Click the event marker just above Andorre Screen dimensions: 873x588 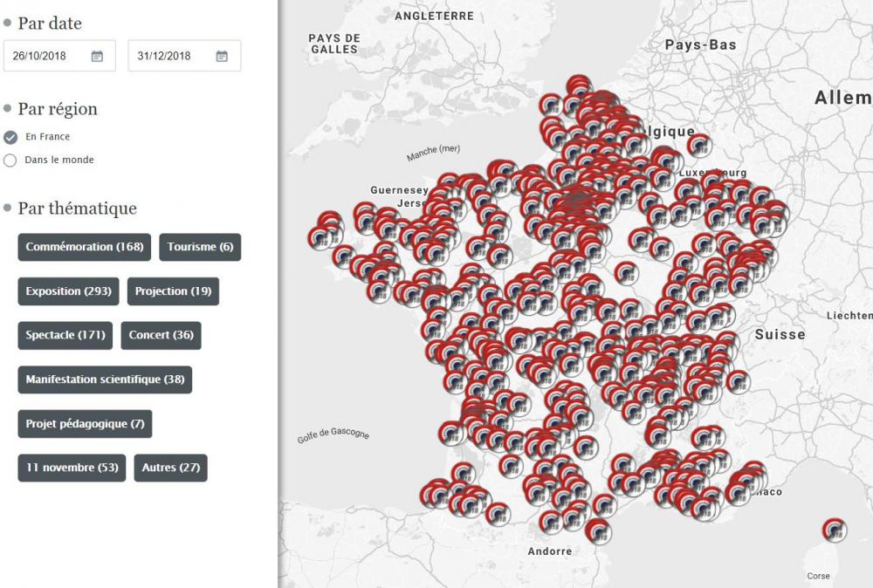pyautogui.click(x=550, y=522)
